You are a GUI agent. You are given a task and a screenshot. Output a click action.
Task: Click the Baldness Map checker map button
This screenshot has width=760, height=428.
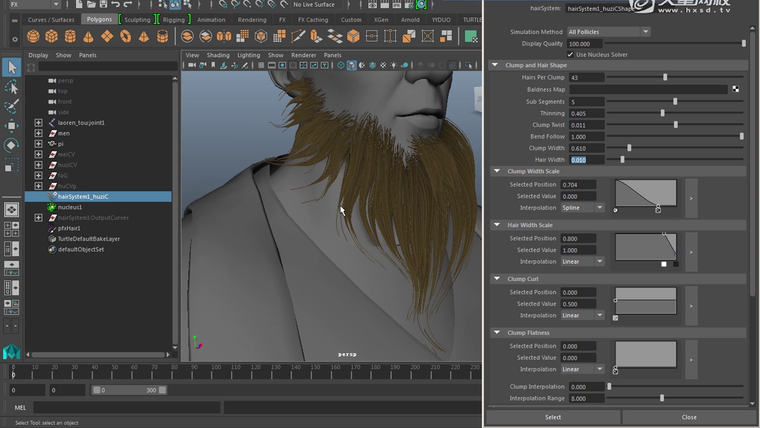tap(736, 89)
